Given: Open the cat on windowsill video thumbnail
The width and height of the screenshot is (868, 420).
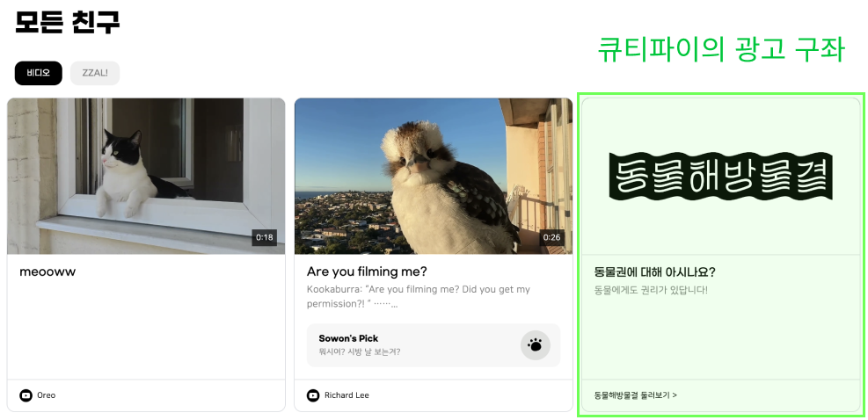Looking at the screenshot, I should pos(146,176).
